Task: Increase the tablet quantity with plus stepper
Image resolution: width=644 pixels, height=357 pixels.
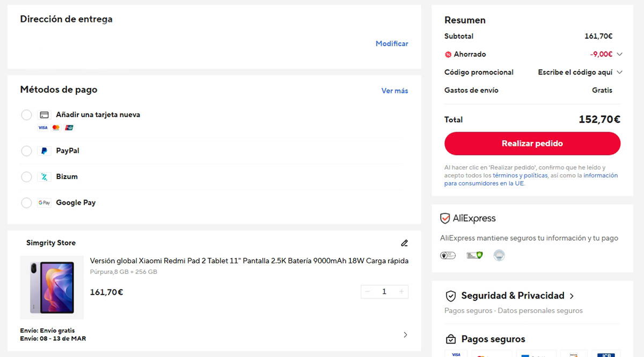Action: point(401,292)
